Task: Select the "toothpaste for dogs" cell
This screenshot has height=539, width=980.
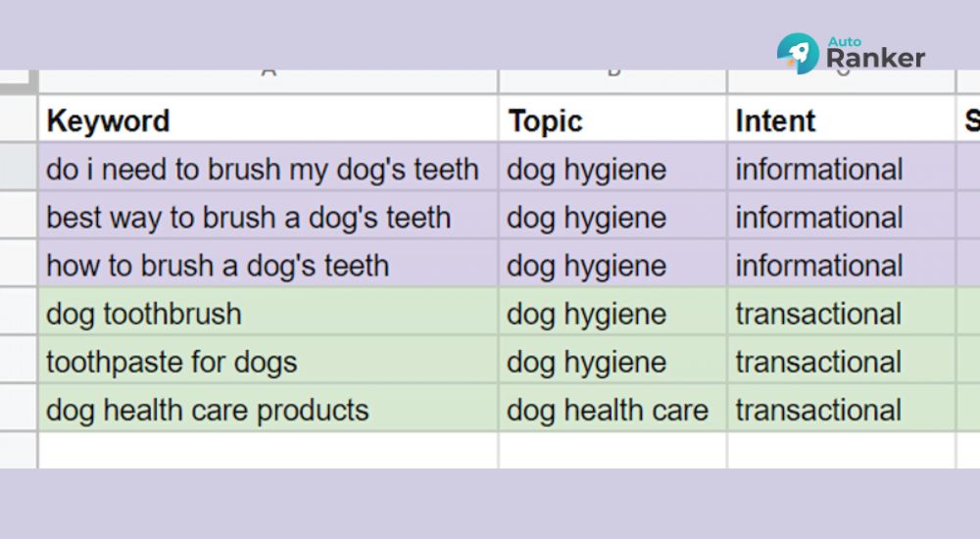Action: click(x=269, y=360)
